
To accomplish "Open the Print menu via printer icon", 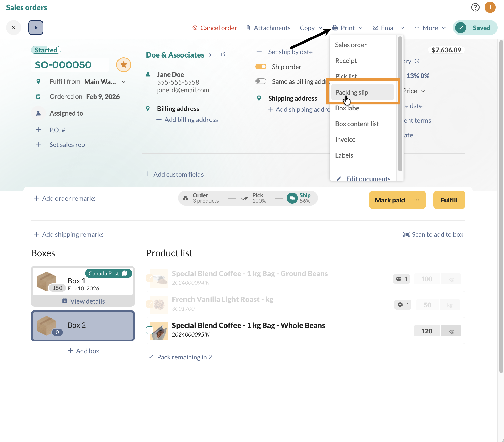I will click(x=335, y=28).
